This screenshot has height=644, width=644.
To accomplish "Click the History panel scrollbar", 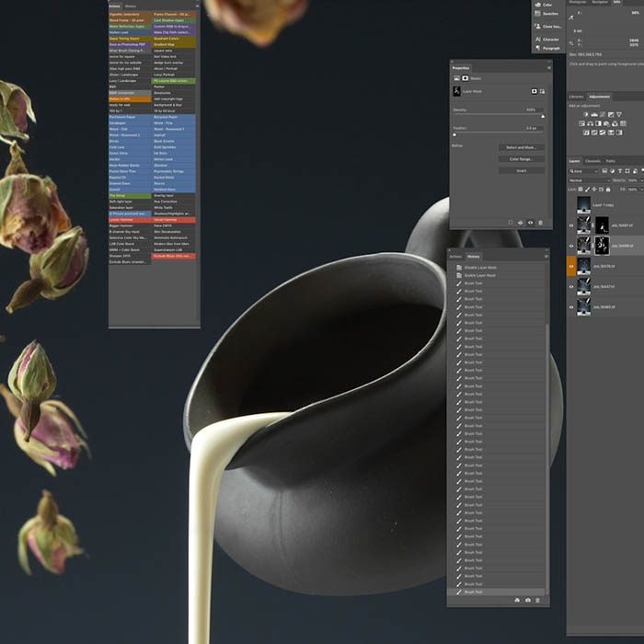I will tap(547, 458).
